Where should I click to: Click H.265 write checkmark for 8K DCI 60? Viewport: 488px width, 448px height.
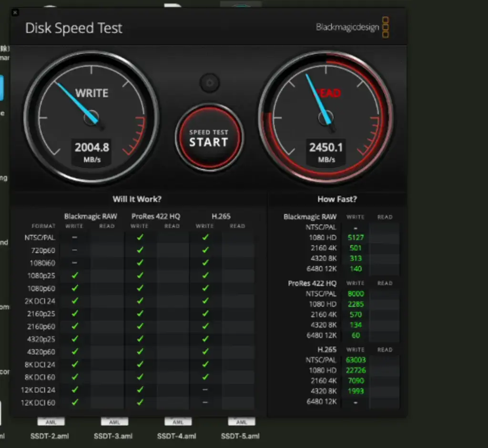pyautogui.click(x=205, y=377)
